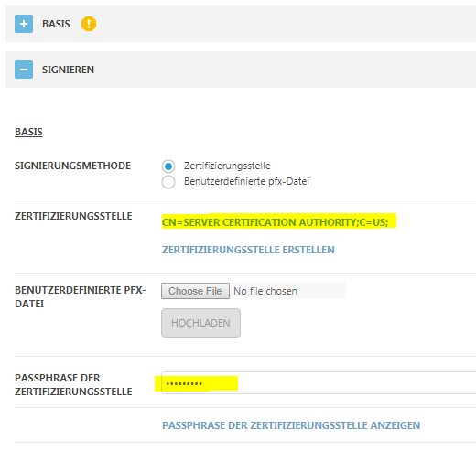Expand the BASIS section with plus icon

pyautogui.click(x=24, y=24)
